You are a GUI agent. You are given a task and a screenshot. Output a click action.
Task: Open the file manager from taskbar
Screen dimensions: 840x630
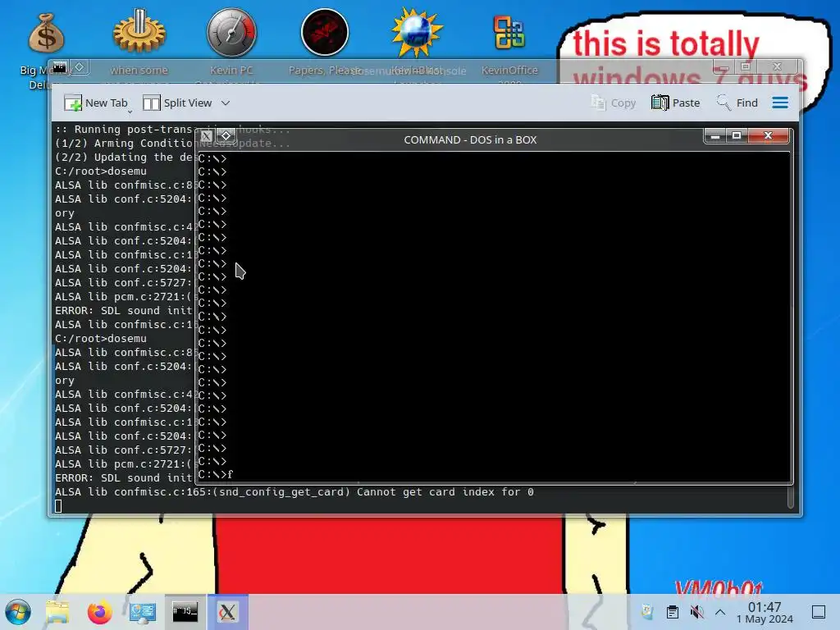pyautogui.click(x=57, y=612)
